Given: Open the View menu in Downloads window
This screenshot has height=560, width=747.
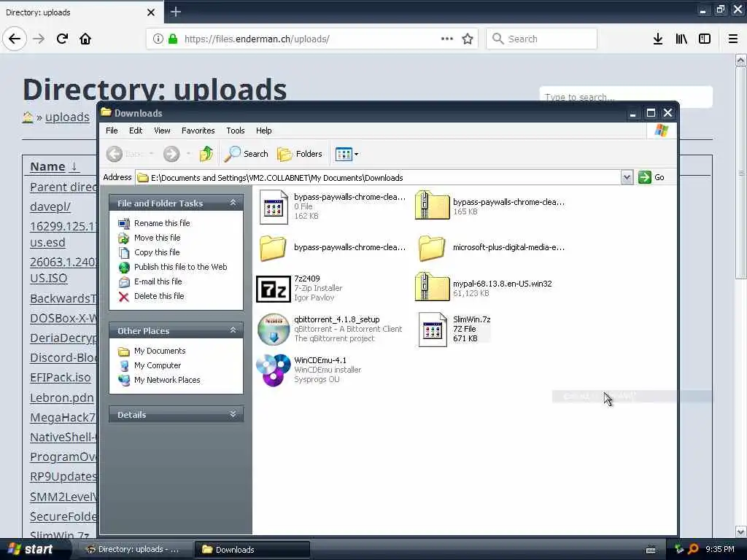Looking at the screenshot, I should [x=162, y=131].
